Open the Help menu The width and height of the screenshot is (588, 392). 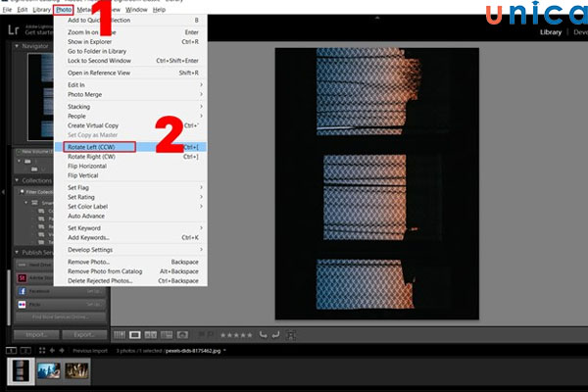159,10
